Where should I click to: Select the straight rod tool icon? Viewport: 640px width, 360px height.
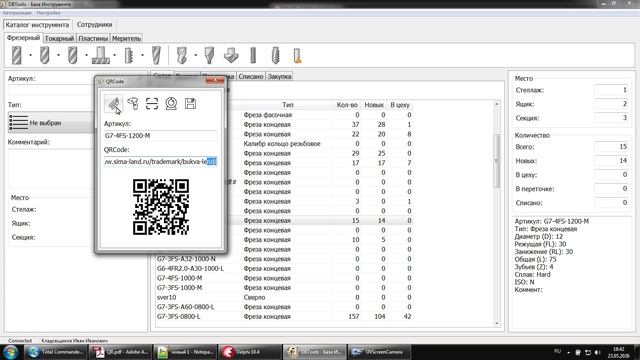click(253, 55)
